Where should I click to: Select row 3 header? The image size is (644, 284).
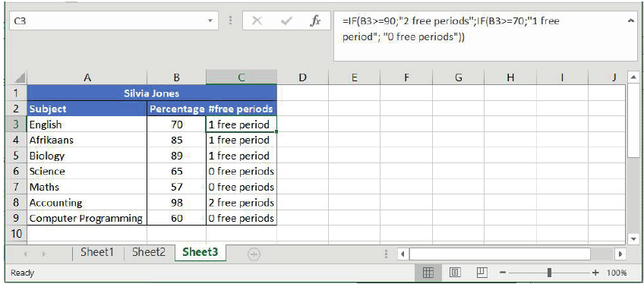click(x=17, y=125)
